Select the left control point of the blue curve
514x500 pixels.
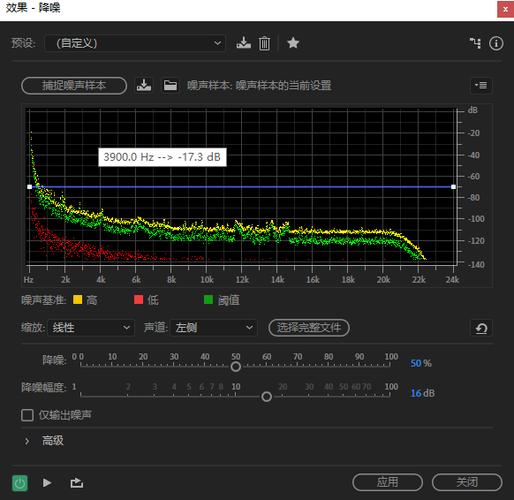tap(30, 187)
